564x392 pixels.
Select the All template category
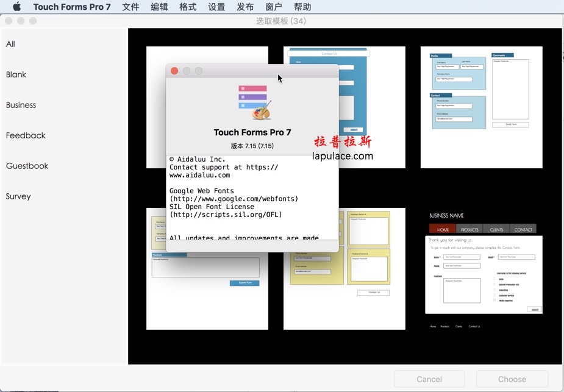[11, 44]
